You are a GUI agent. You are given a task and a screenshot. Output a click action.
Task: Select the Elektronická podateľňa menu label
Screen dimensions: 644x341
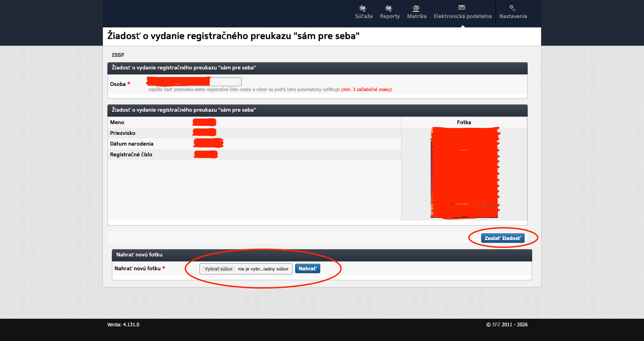pyautogui.click(x=462, y=16)
